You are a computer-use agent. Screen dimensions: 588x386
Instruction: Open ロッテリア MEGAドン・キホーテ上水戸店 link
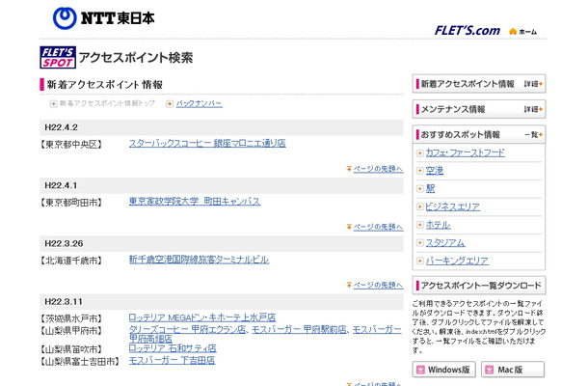[202, 317]
